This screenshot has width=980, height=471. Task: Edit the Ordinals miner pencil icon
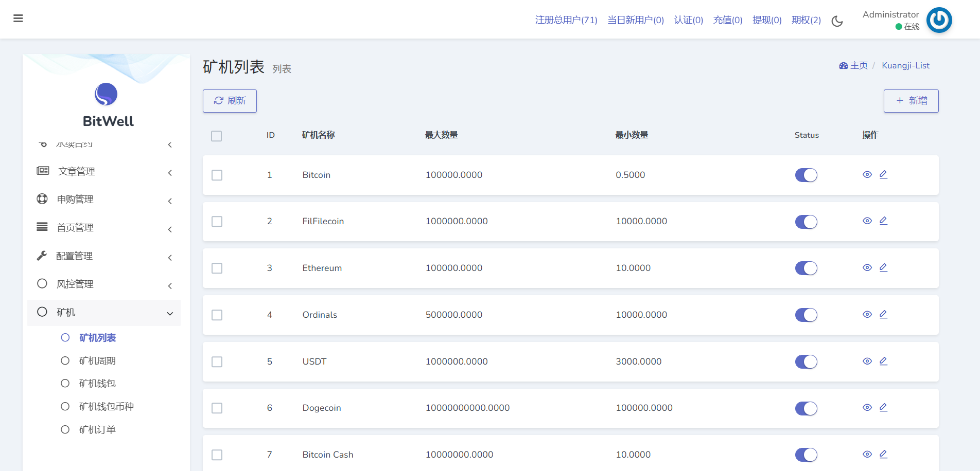tap(883, 315)
